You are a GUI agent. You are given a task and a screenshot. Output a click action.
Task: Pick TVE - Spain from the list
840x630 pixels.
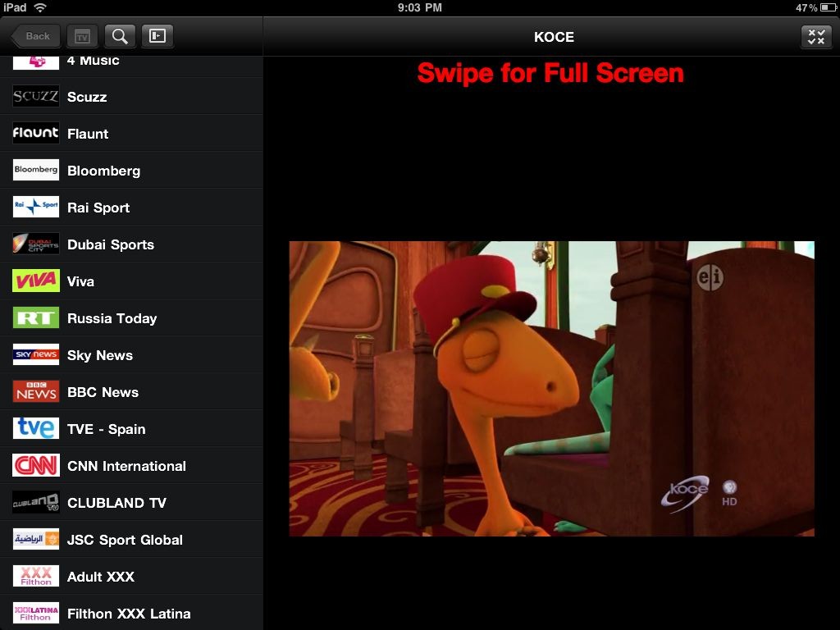point(107,430)
